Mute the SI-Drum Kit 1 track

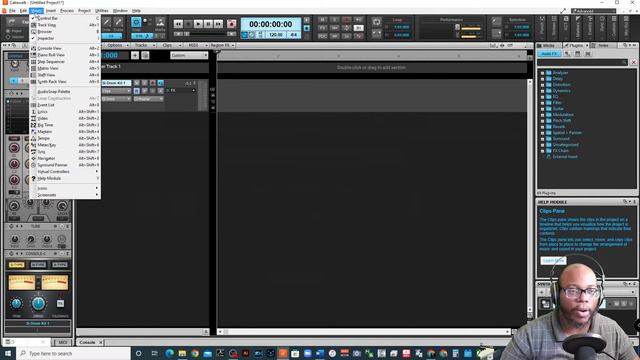pos(137,83)
